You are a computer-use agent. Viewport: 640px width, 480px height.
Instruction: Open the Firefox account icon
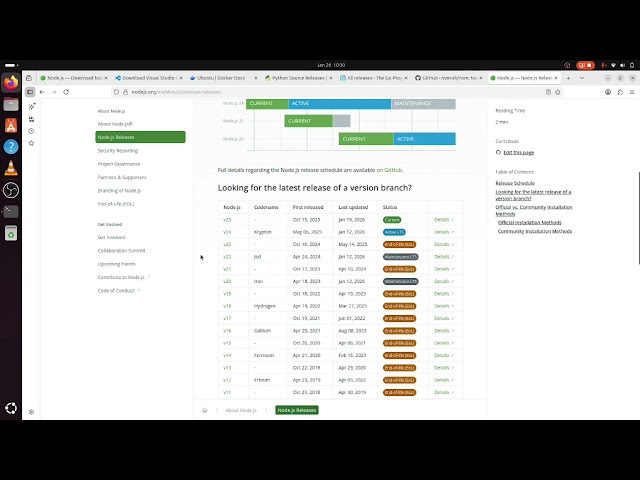pyautogui.click(x=608, y=92)
